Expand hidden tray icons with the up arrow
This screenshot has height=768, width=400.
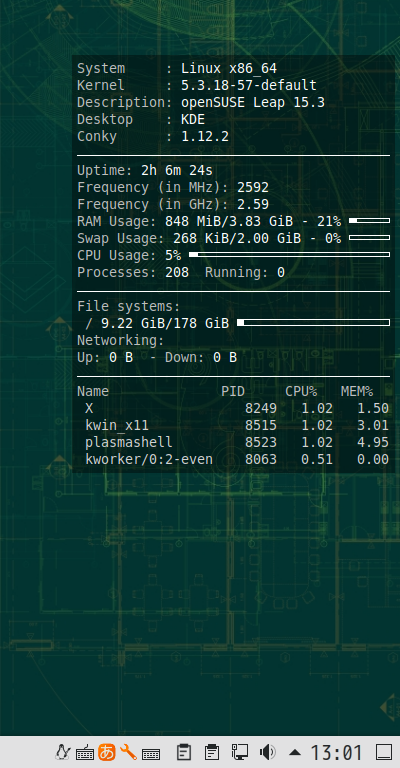tap(295, 752)
